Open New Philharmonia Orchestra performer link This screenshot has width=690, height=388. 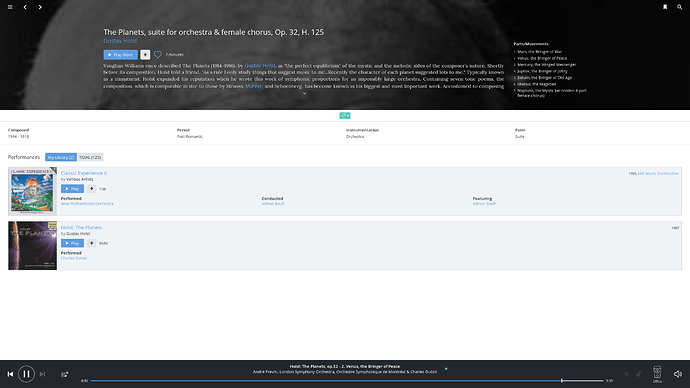point(87,204)
